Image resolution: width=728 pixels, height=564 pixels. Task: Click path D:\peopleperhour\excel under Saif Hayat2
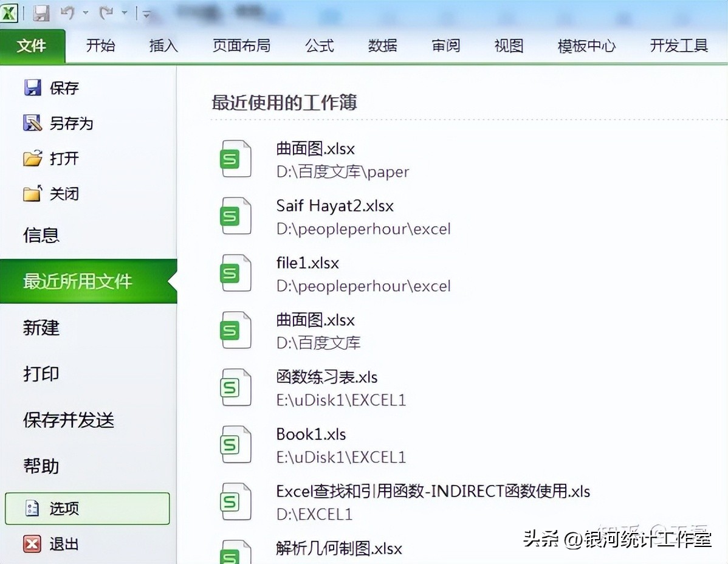363,229
